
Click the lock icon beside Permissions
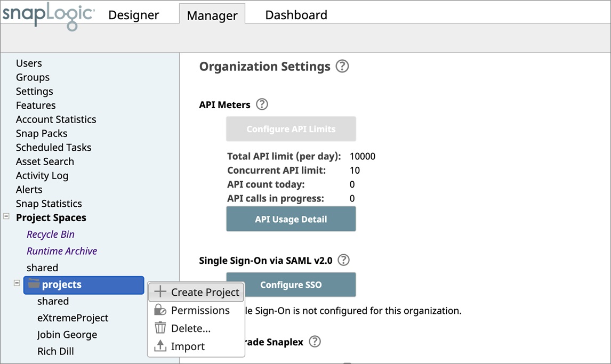160,310
